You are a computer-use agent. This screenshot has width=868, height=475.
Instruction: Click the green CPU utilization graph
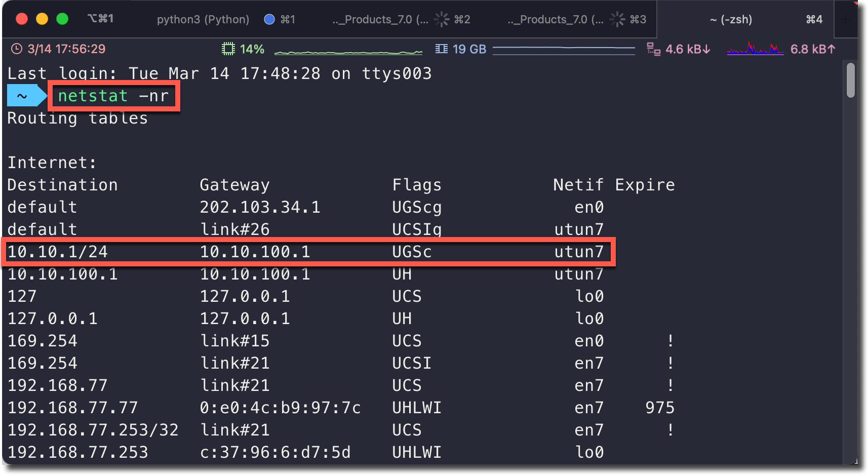348,52
